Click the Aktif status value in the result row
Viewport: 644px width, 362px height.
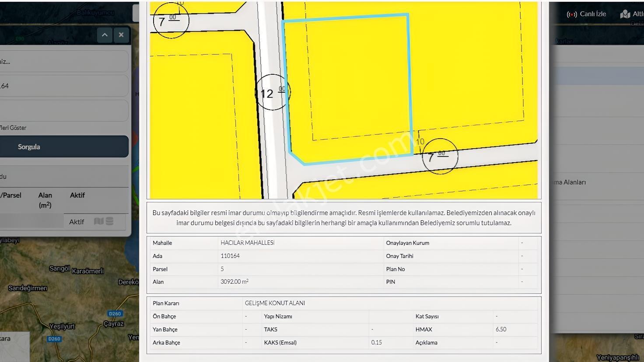(x=77, y=222)
